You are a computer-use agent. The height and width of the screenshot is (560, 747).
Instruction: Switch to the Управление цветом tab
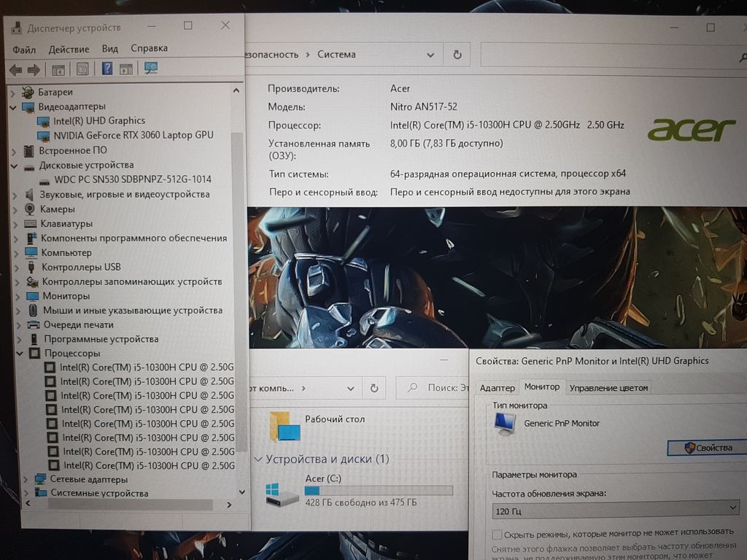point(608,388)
